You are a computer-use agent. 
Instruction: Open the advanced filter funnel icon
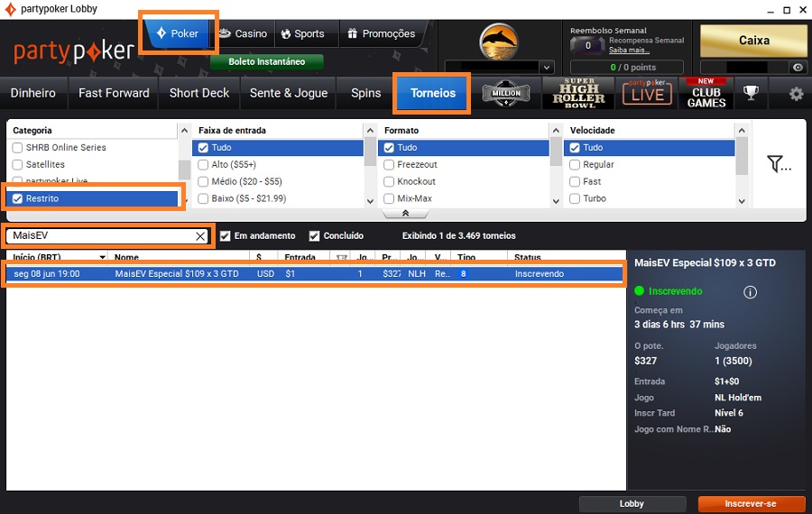click(x=779, y=164)
